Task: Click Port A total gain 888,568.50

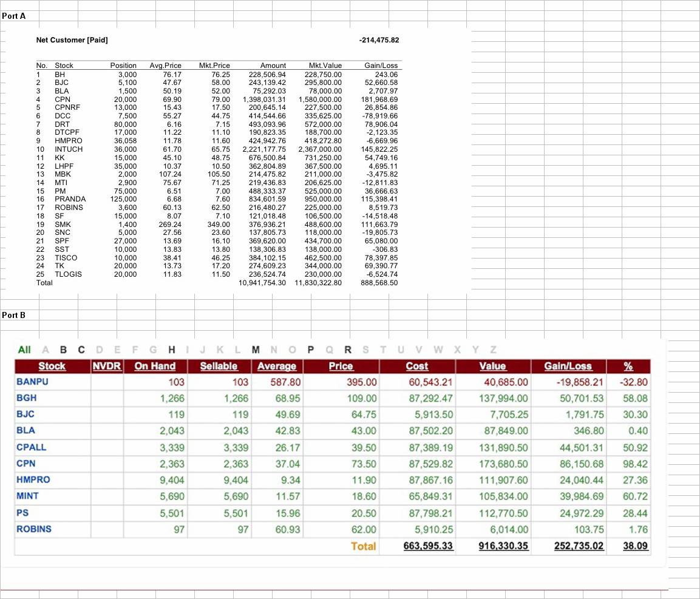Action: [379, 283]
